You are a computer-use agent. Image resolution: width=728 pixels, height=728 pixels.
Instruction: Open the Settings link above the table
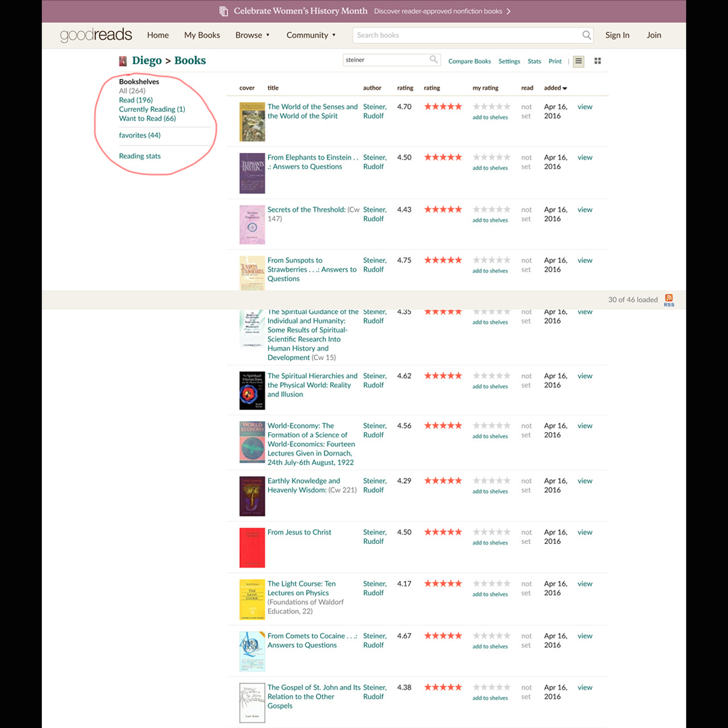point(509,61)
